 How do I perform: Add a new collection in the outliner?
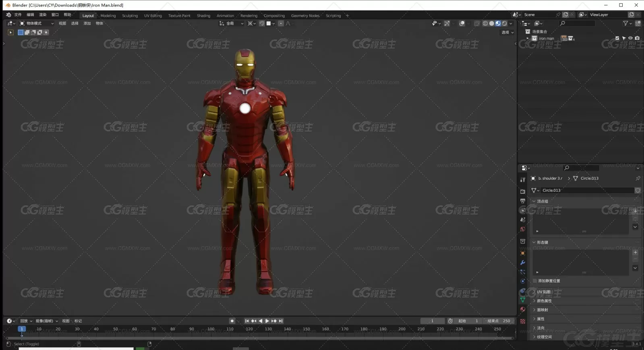click(638, 23)
